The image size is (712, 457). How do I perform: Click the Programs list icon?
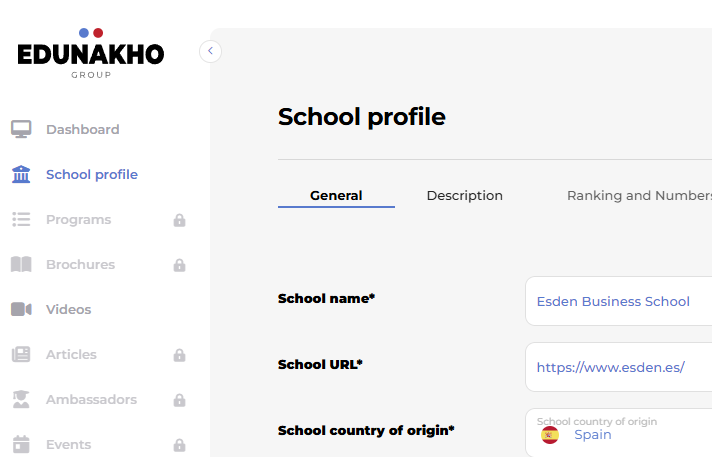(21, 220)
